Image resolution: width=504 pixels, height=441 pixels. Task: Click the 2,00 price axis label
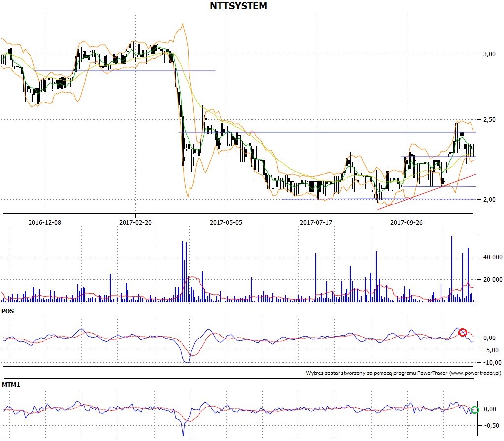490,199
